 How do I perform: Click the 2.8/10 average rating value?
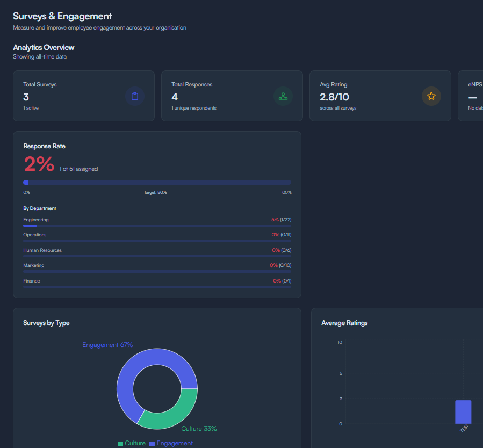click(334, 97)
